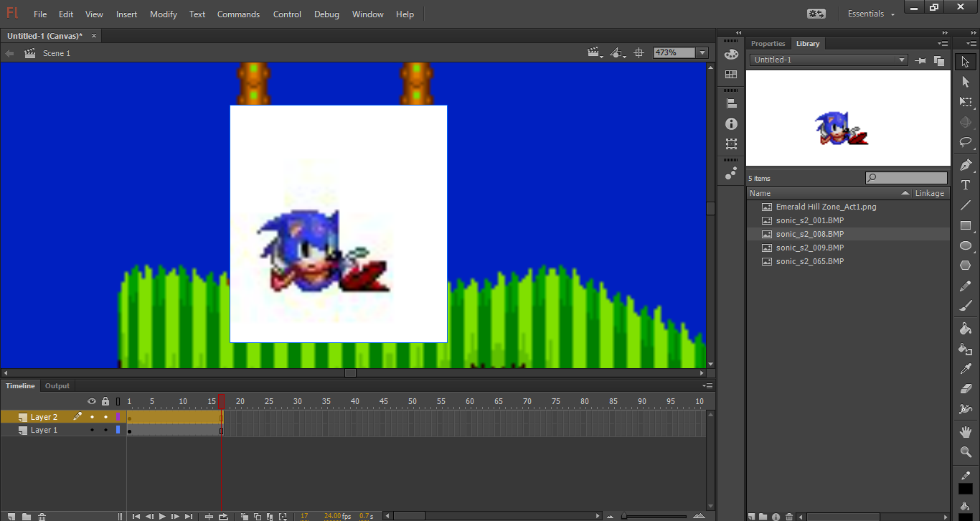
Task: Open the stage zoom percentage dropdown
Action: tap(702, 53)
